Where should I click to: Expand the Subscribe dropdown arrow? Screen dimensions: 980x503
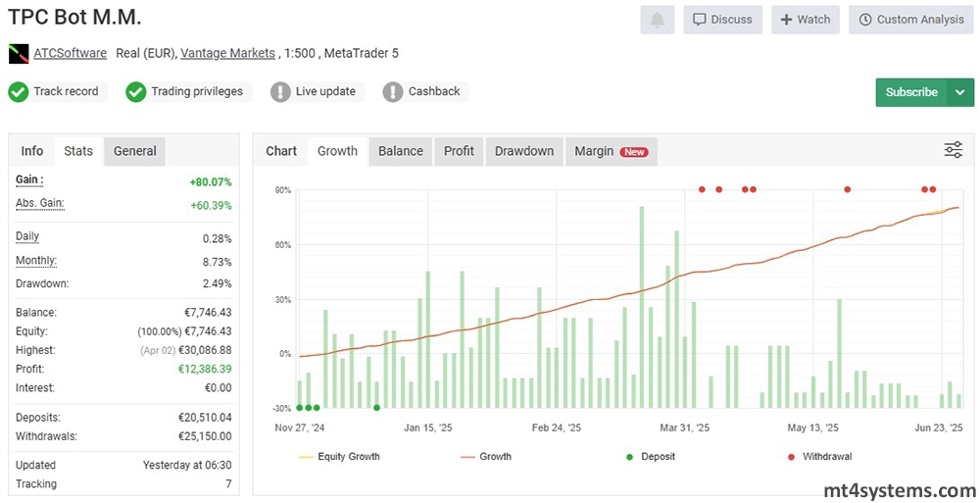point(958,92)
